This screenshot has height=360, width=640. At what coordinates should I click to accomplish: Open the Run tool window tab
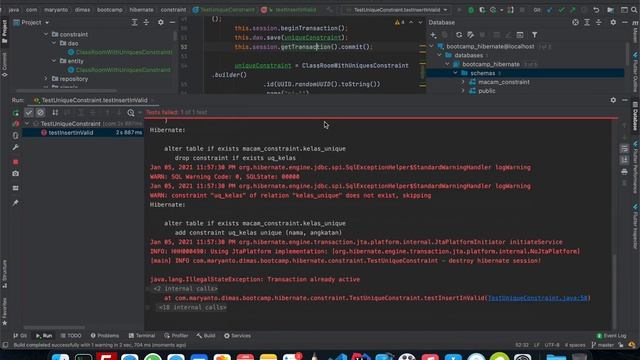(44, 336)
